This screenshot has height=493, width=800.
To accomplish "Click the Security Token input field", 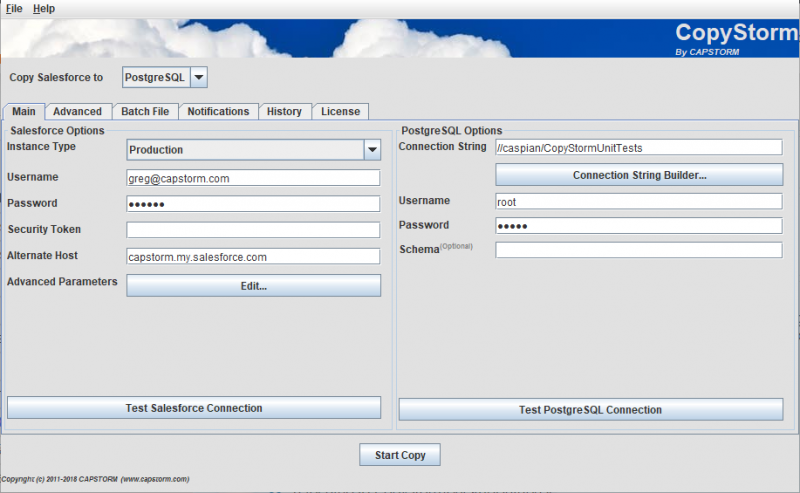I will pos(253,230).
